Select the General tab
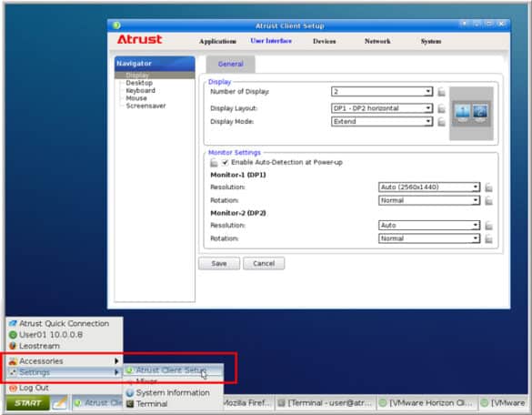Viewport: 532px width, 415px height. tap(230, 64)
